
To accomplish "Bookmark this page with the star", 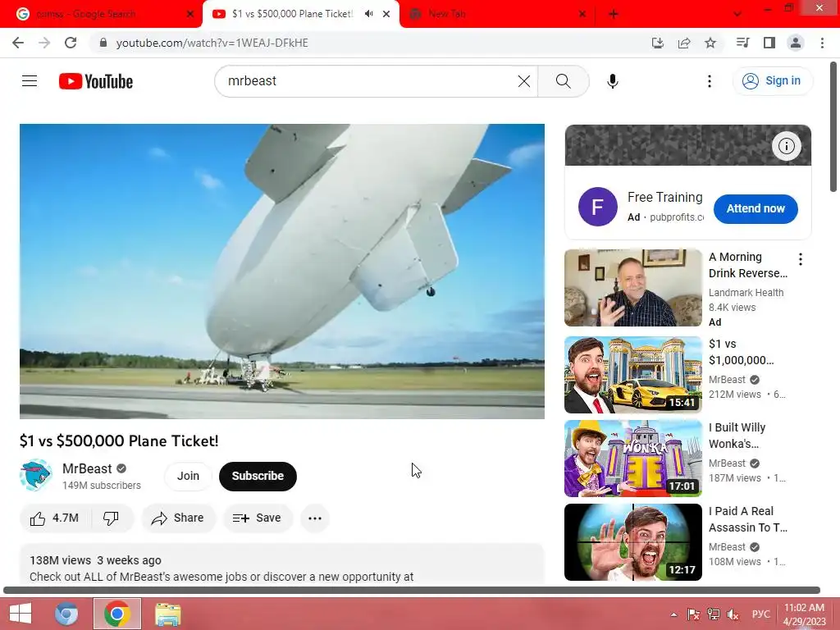I will tap(710, 43).
